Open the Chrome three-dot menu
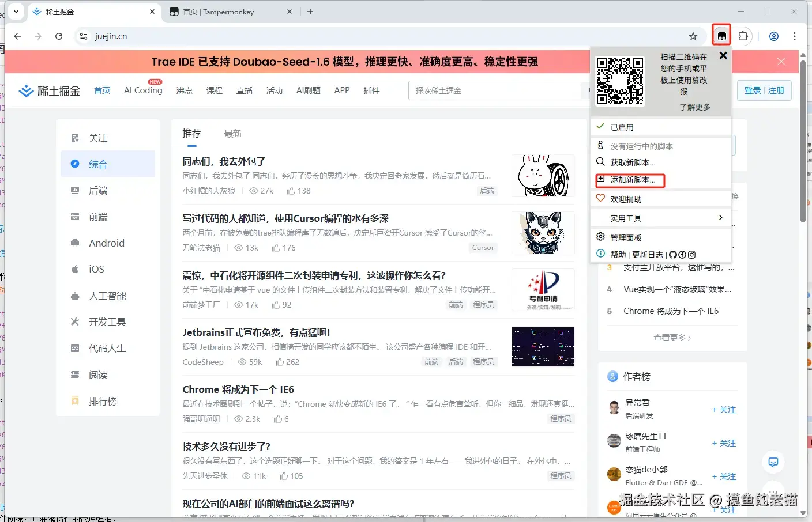This screenshot has width=812, height=522. [x=795, y=36]
